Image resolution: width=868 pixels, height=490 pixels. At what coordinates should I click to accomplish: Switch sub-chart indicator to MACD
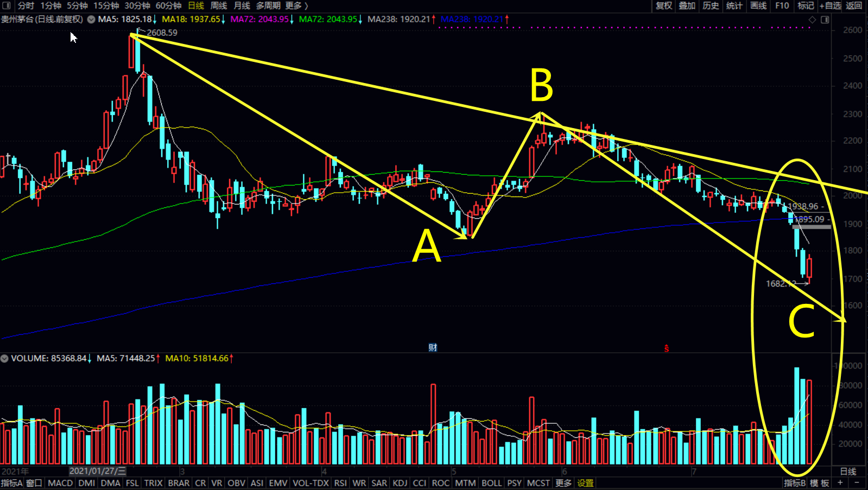pyautogui.click(x=60, y=483)
